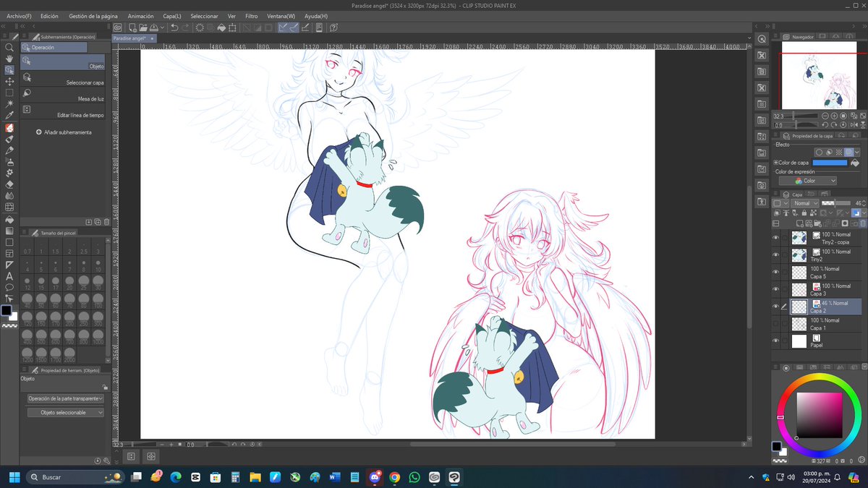Open the Filtro menu
This screenshot has height=488, width=868.
click(251, 16)
